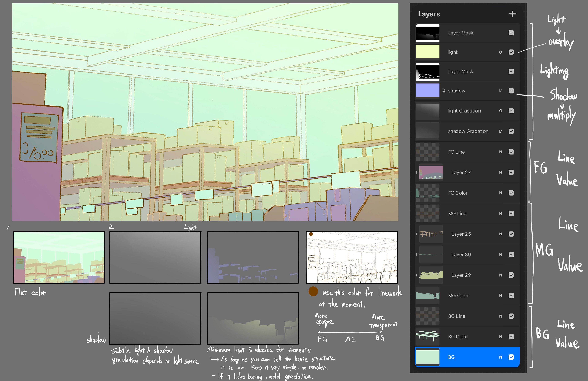Uncheck the light Gradation layer
588x381 pixels.
tap(511, 111)
